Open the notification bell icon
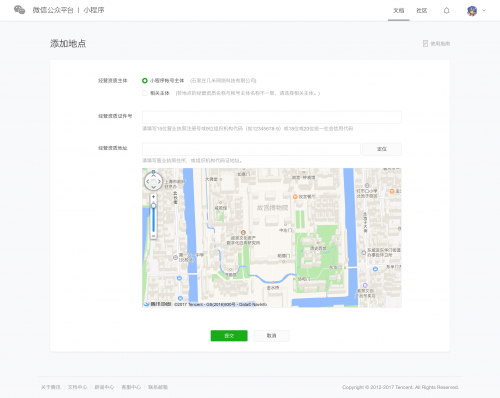500x398 pixels. tap(446, 11)
